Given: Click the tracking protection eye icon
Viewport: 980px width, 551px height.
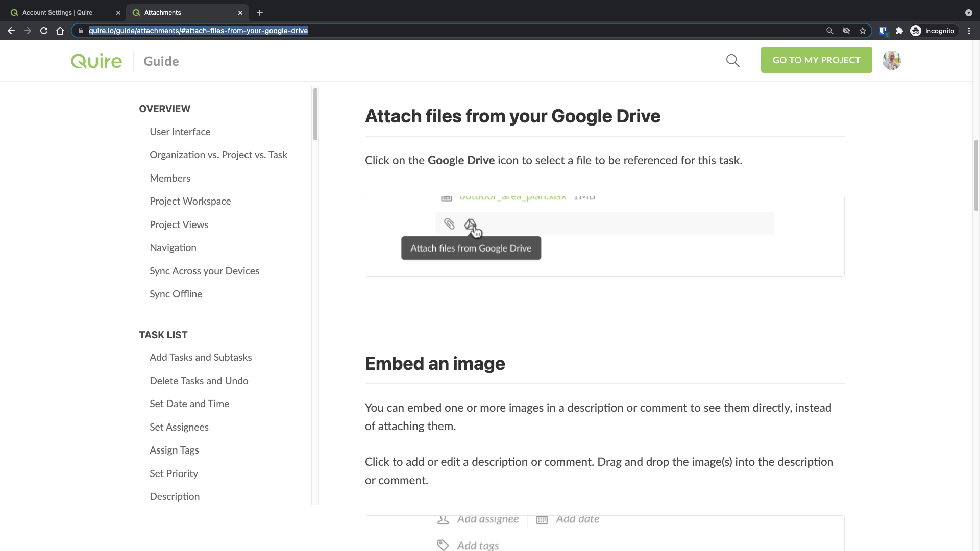Looking at the screenshot, I should [x=846, y=31].
